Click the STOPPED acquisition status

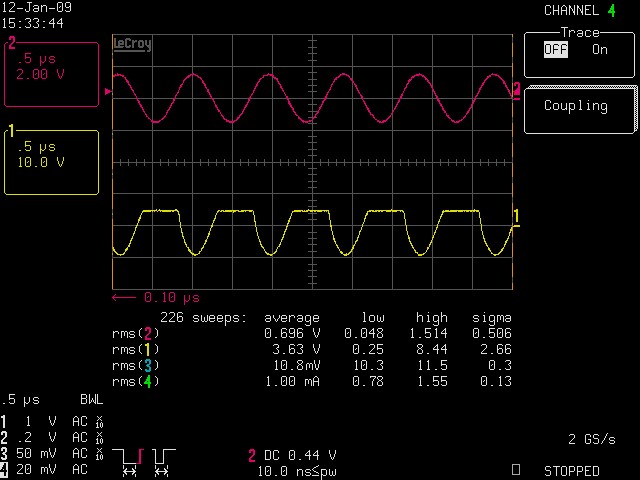pyautogui.click(x=571, y=471)
